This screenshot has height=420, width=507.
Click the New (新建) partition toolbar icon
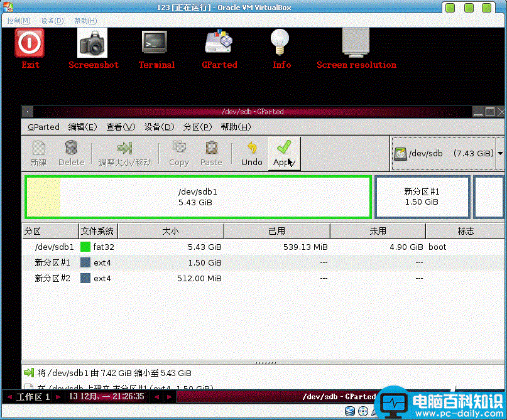coord(38,153)
